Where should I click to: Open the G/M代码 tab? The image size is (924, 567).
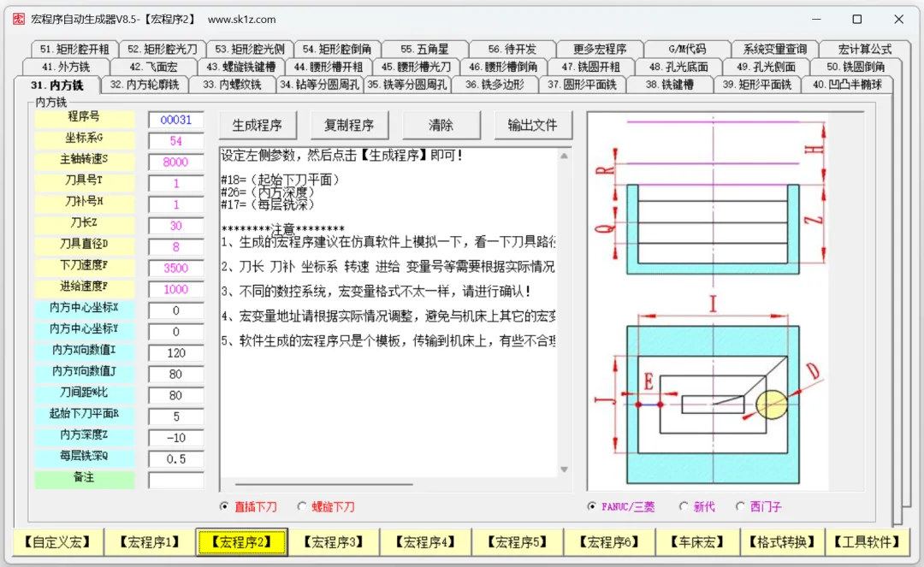688,50
